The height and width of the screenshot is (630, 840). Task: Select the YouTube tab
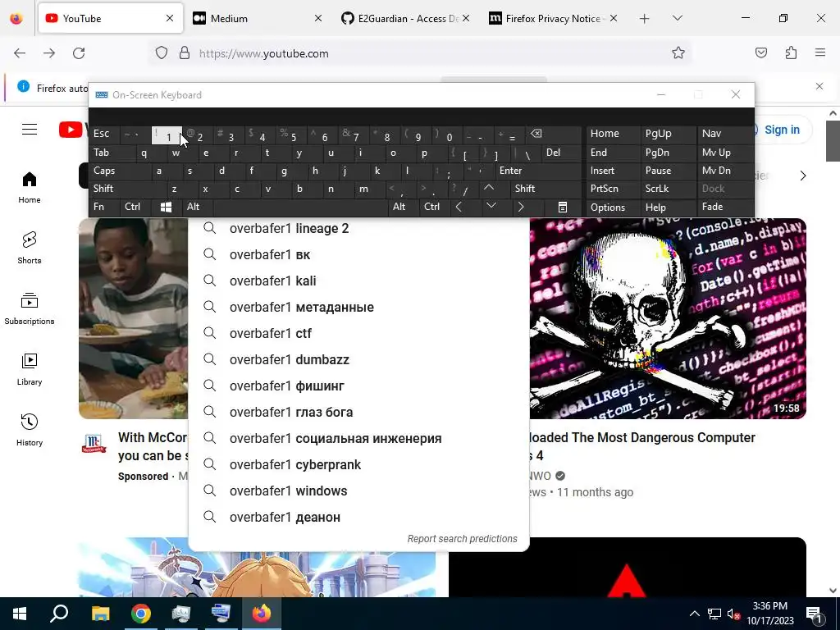point(110,18)
